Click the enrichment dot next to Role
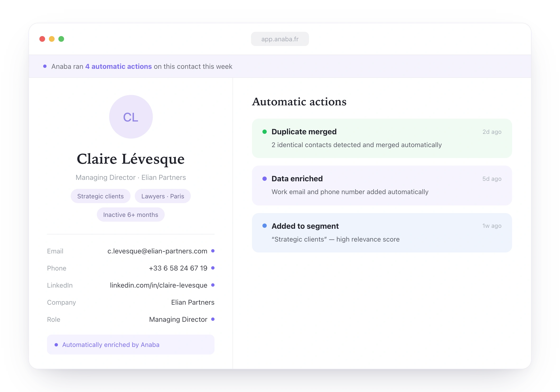 tap(213, 319)
